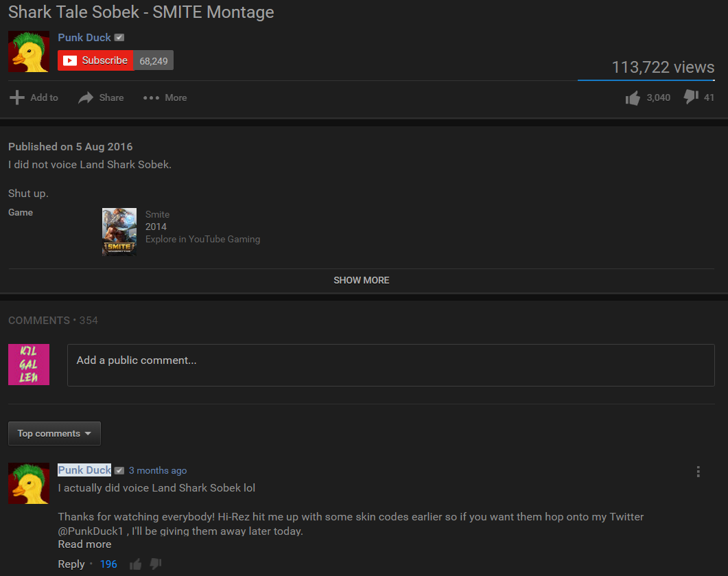The height and width of the screenshot is (576, 728).
Task: Click the pink user avatar beside the comment box
Action: (29, 365)
